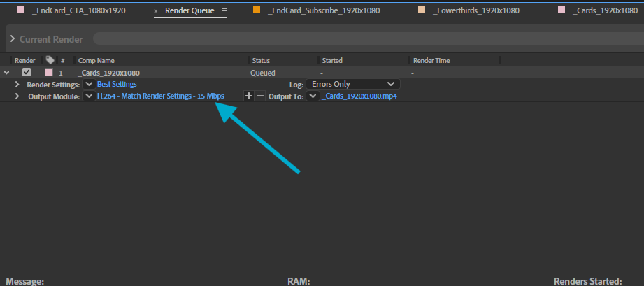Open Best Settings link
Image resolution: width=644 pixels, height=286 pixels.
tap(117, 84)
